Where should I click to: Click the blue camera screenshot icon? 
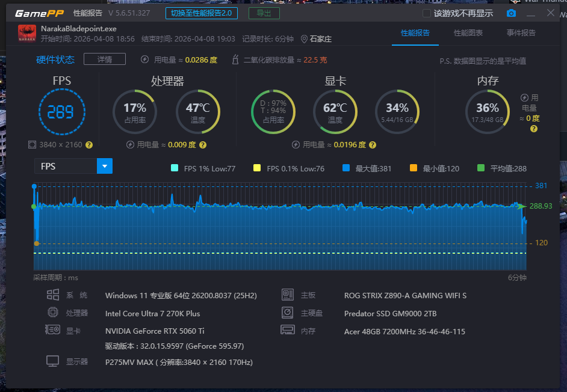[x=511, y=11]
